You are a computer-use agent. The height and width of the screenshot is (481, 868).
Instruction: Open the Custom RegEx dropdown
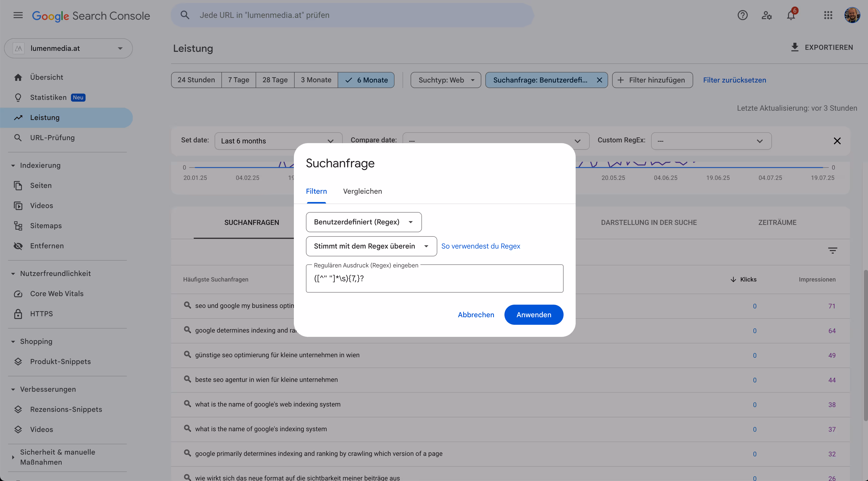[711, 141]
